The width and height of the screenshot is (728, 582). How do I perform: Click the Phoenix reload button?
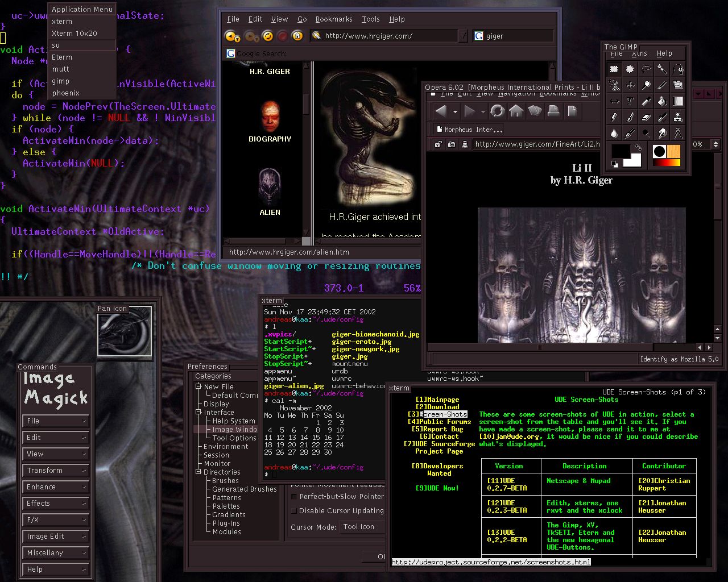pyautogui.click(x=267, y=36)
